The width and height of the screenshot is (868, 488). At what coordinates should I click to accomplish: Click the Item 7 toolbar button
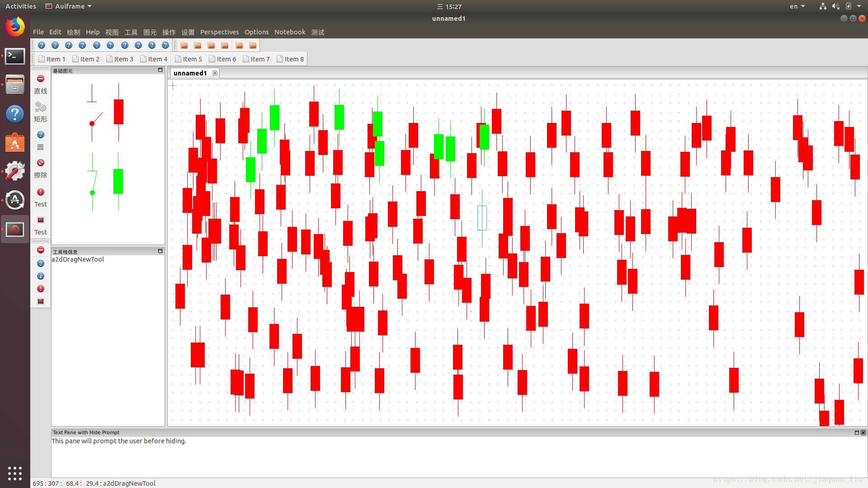(256, 59)
